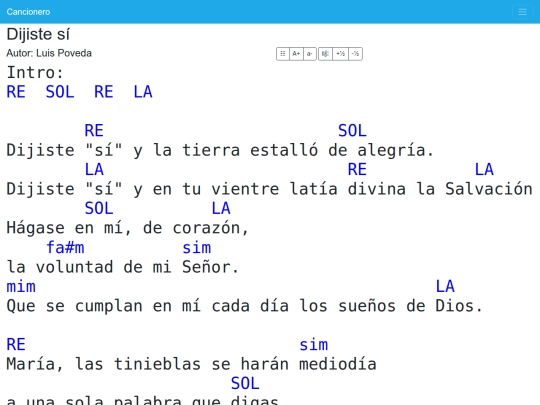Viewport: 540px width, 405px height.
Task: Click lyric 'María, las tinieblas se harán mediodía'
Action: point(191,364)
